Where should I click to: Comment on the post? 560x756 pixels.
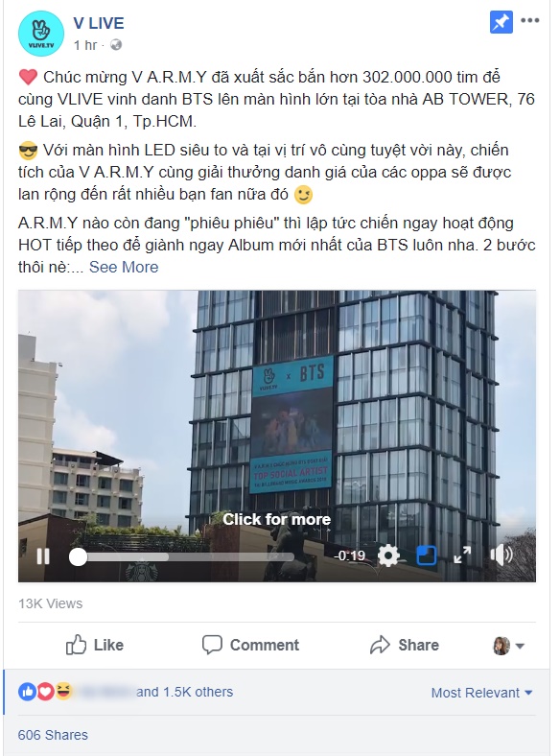(250, 645)
